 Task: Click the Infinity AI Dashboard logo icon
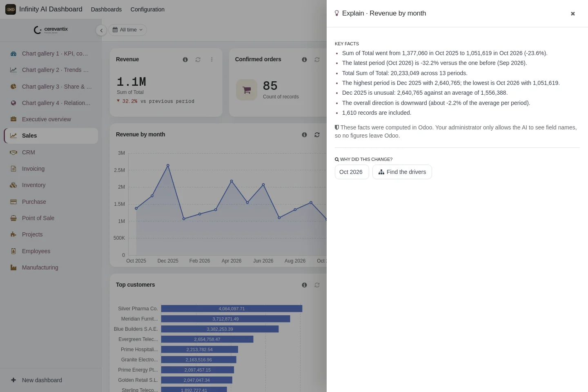[x=11, y=9]
